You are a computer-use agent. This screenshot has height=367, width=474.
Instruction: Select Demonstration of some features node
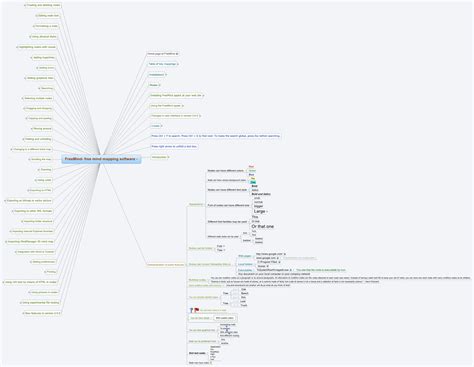[x=165, y=265]
